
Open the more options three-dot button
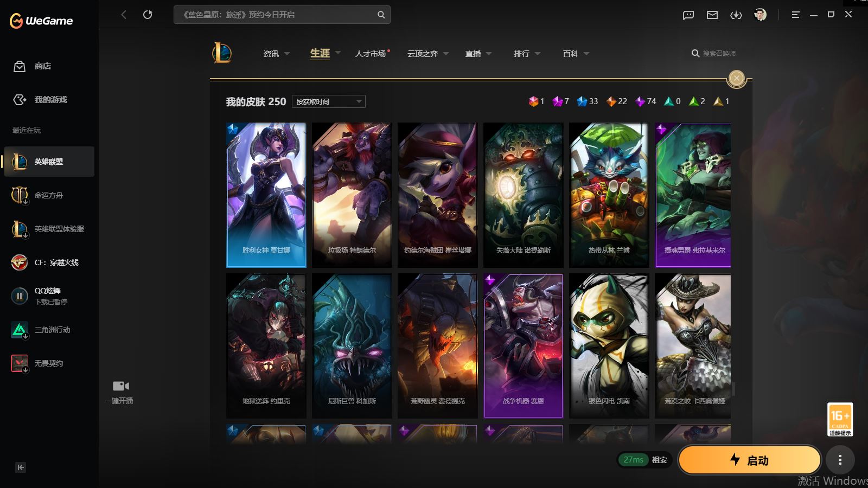pos(840,460)
